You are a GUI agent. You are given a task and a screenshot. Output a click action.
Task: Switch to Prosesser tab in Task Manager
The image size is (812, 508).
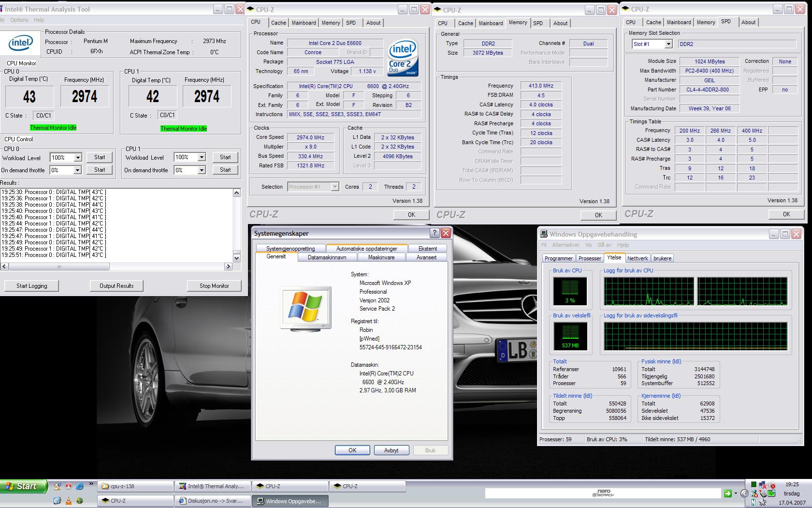coord(590,258)
